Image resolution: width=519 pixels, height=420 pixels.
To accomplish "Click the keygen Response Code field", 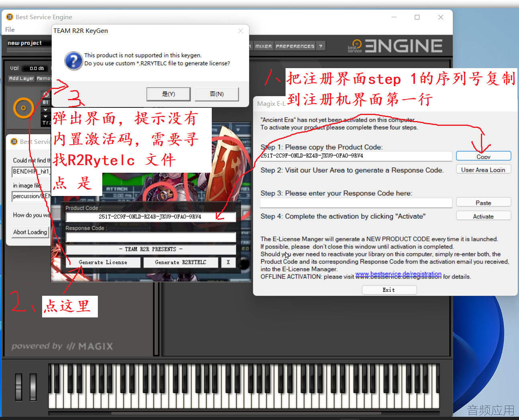I will click(x=151, y=237).
